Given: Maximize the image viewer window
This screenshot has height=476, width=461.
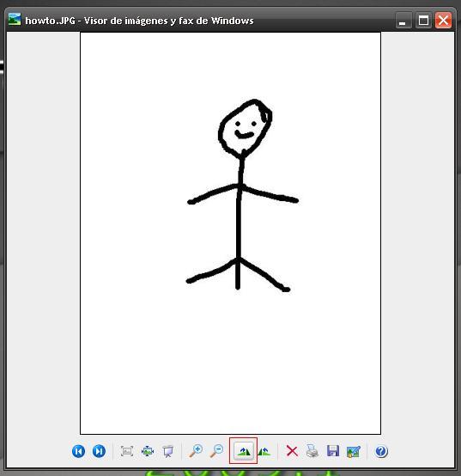Looking at the screenshot, I should pyautogui.click(x=423, y=21).
